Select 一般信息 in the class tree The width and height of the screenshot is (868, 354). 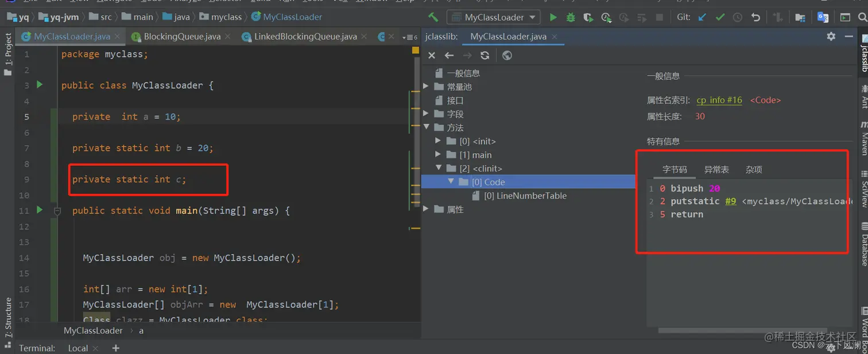(x=463, y=73)
